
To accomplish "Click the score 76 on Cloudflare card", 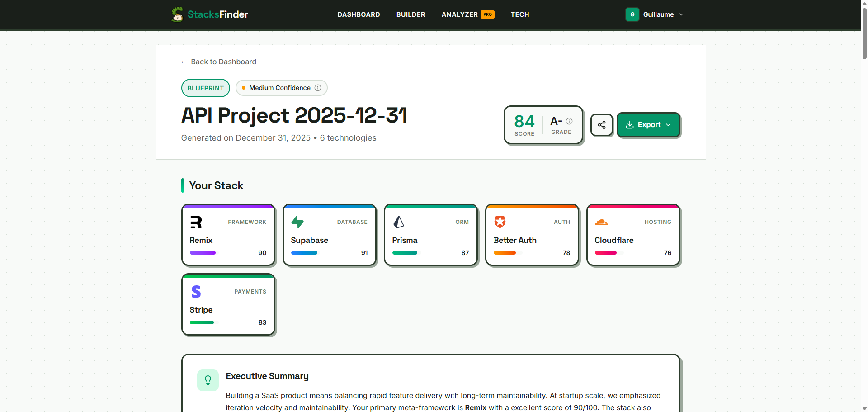I will coord(668,253).
